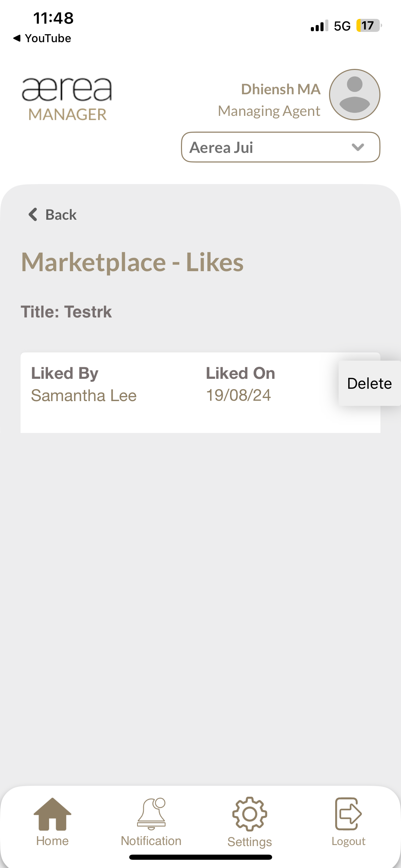Tap the YouTube back arrow in status bar
Viewport: 401px width, 868px height.
coord(17,38)
